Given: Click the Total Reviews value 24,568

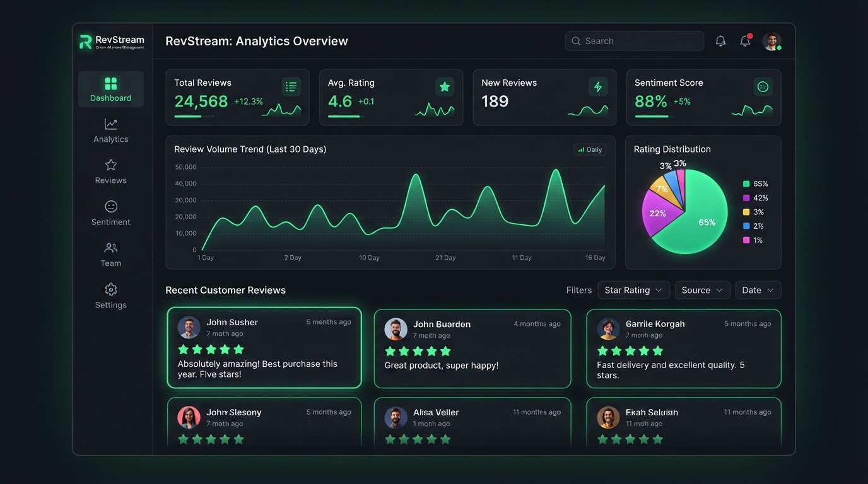Looking at the screenshot, I should tap(201, 101).
